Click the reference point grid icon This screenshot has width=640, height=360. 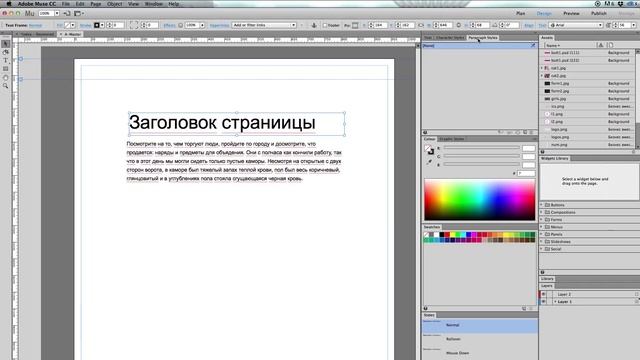pos(355,25)
